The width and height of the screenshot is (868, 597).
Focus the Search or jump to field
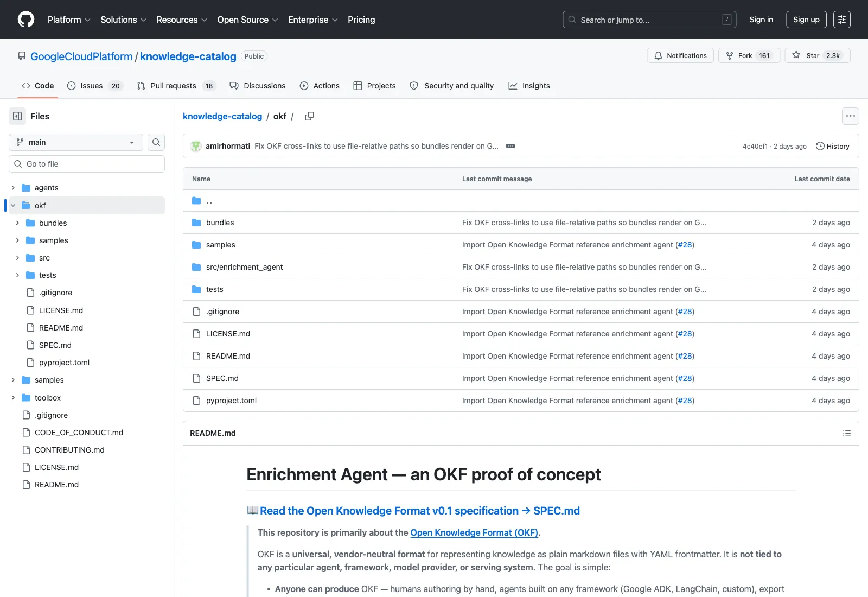[649, 20]
